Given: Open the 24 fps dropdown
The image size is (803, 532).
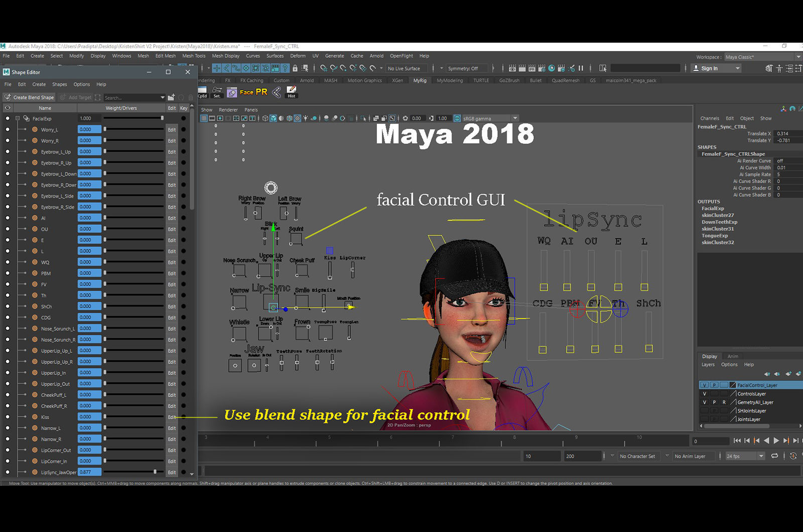Looking at the screenshot, I should click(x=745, y=456).
